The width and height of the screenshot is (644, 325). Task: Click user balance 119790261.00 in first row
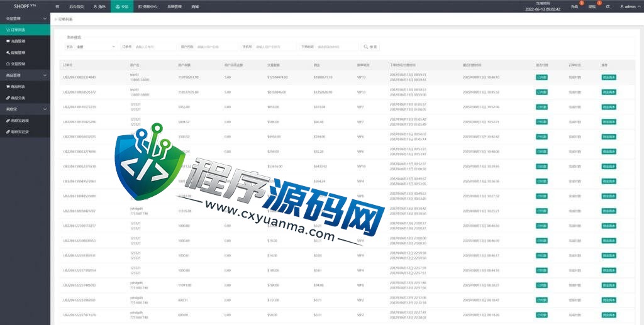[189, 77]
